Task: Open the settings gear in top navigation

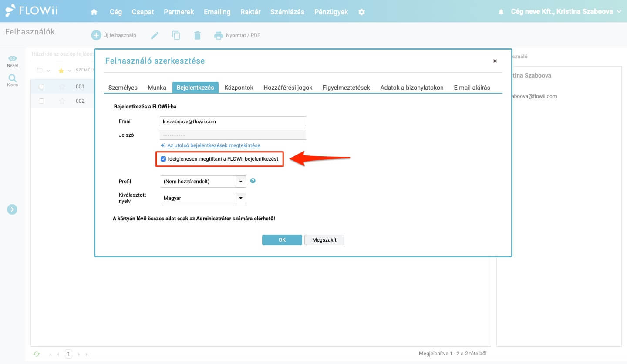Action: [x=361, y=12]
